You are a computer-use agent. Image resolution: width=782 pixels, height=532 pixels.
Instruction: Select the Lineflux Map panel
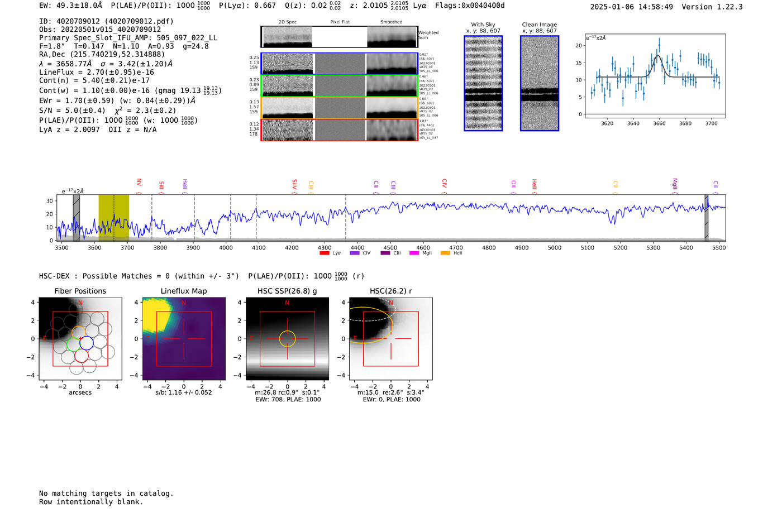pos(184,339)
